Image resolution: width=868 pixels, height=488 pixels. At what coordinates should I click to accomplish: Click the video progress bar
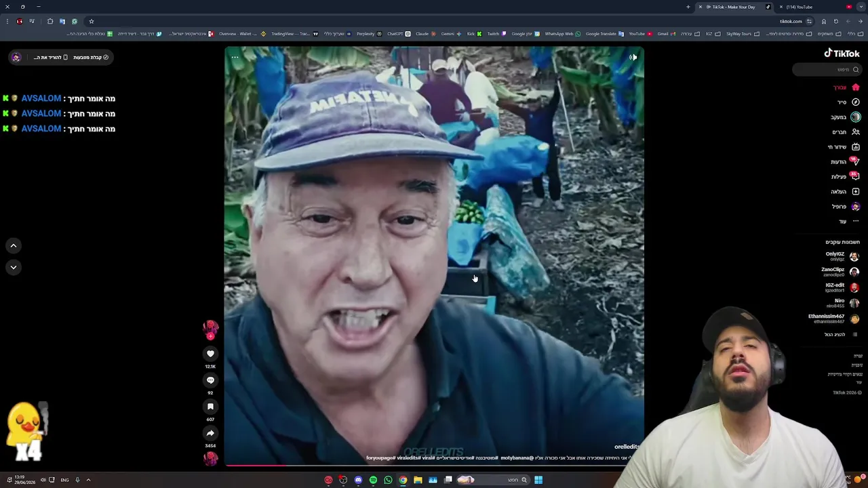[434, 465]
